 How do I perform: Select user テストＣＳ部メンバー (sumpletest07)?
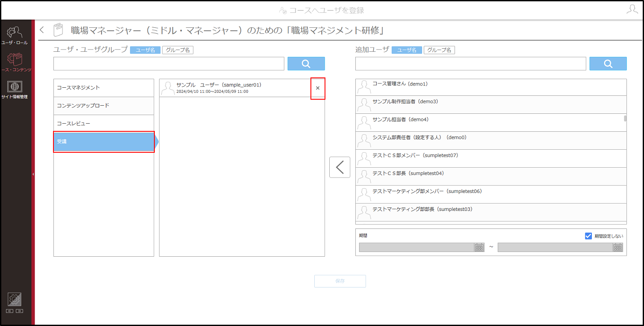tap(491, 158)
